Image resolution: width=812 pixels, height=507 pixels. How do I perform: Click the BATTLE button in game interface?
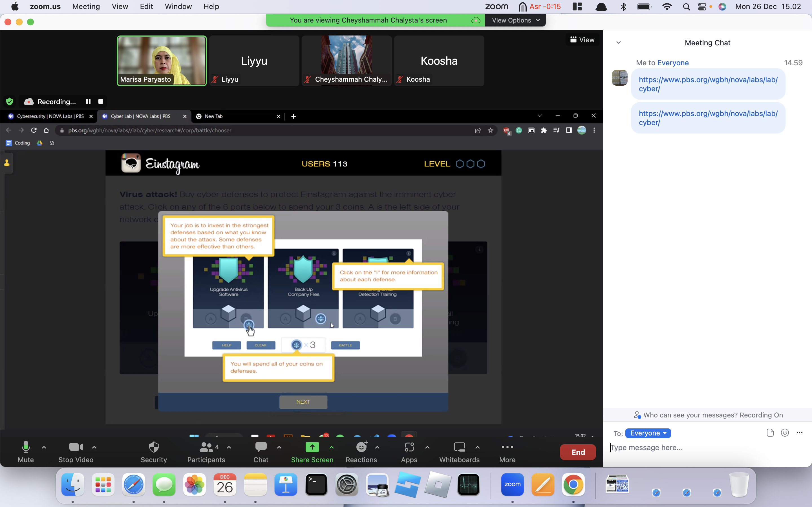click(345, 345)
